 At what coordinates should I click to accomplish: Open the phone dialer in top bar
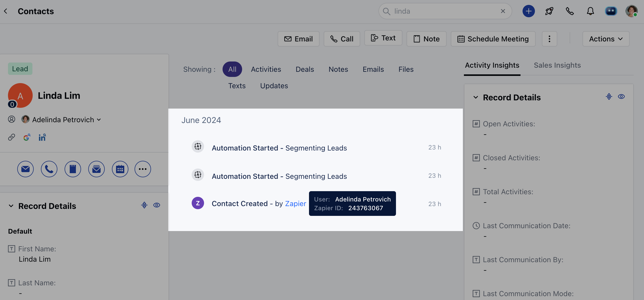570,11
